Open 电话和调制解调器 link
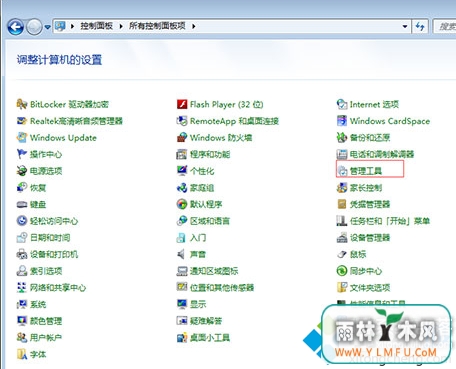This screenshot has height=369, width=456. [x=382, y=154]
